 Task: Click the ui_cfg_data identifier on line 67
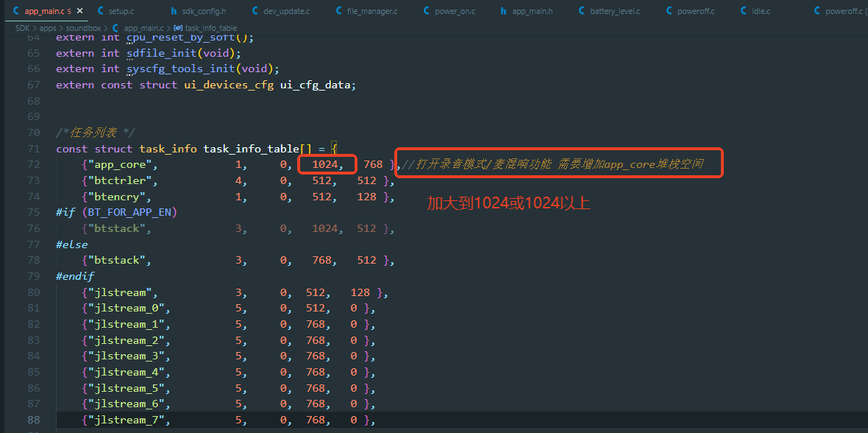315,85
